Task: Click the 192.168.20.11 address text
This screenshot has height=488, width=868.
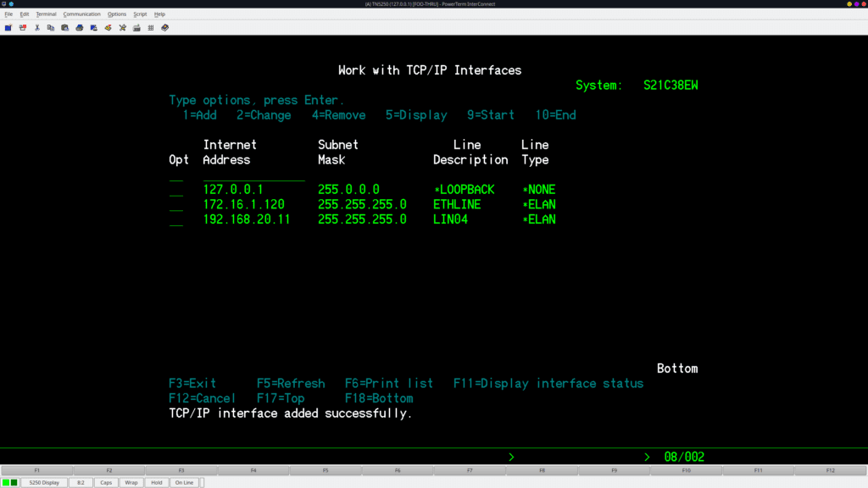Action: coord(247,219)
